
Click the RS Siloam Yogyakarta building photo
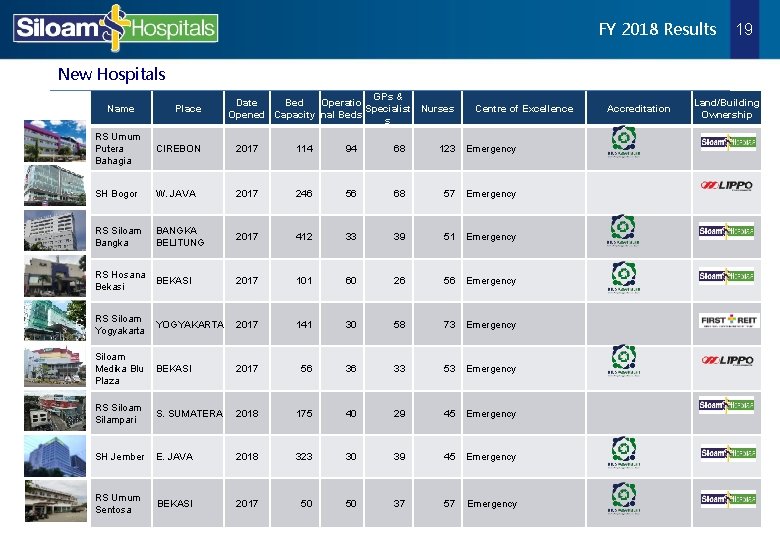tap(55, 321)
